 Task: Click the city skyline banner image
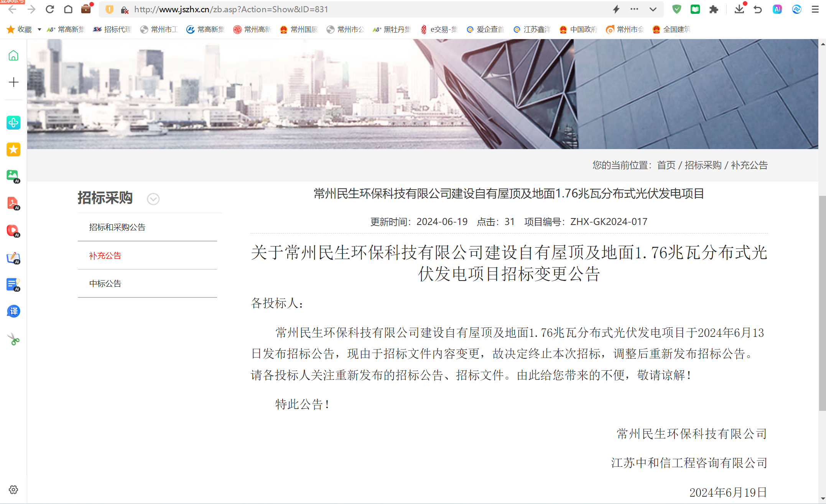tap(423, 94)
